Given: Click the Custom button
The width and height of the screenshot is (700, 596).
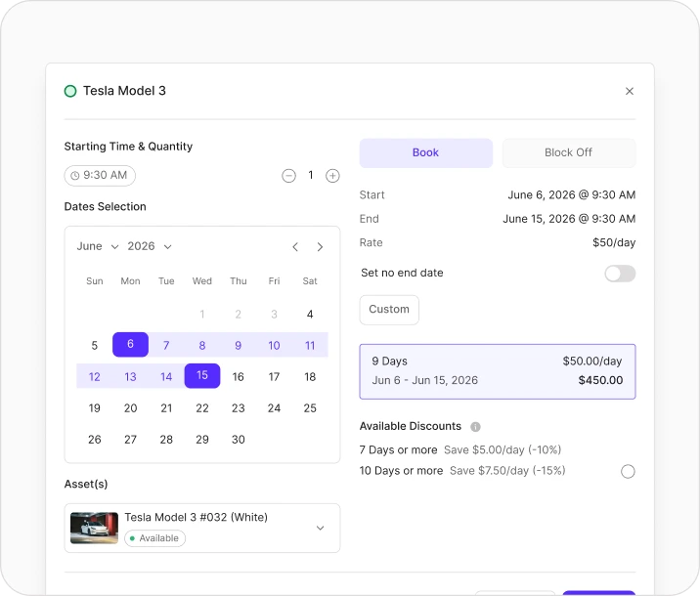Looking at the screenshot, I should click(389, 310).
